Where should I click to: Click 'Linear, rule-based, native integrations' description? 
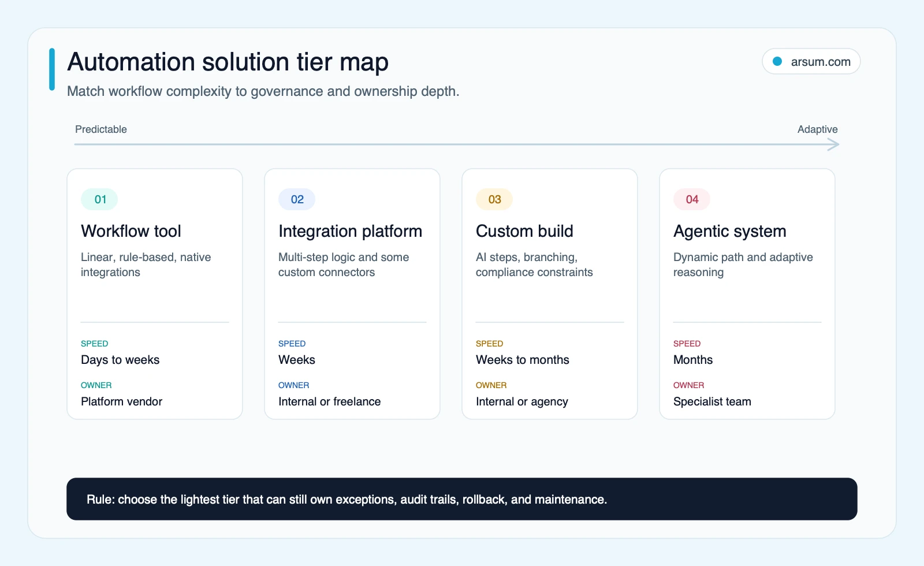pyautogui.click(x=146, y=265)
